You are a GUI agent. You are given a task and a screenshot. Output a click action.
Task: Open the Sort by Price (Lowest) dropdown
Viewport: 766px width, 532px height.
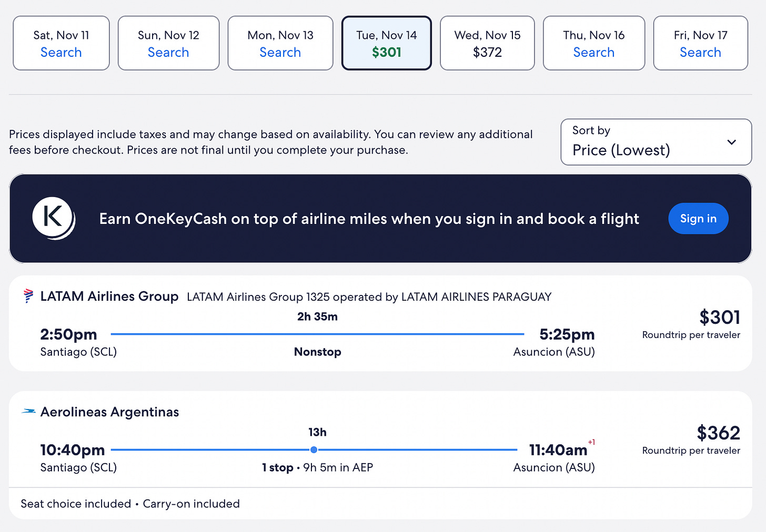pos(656,142)
